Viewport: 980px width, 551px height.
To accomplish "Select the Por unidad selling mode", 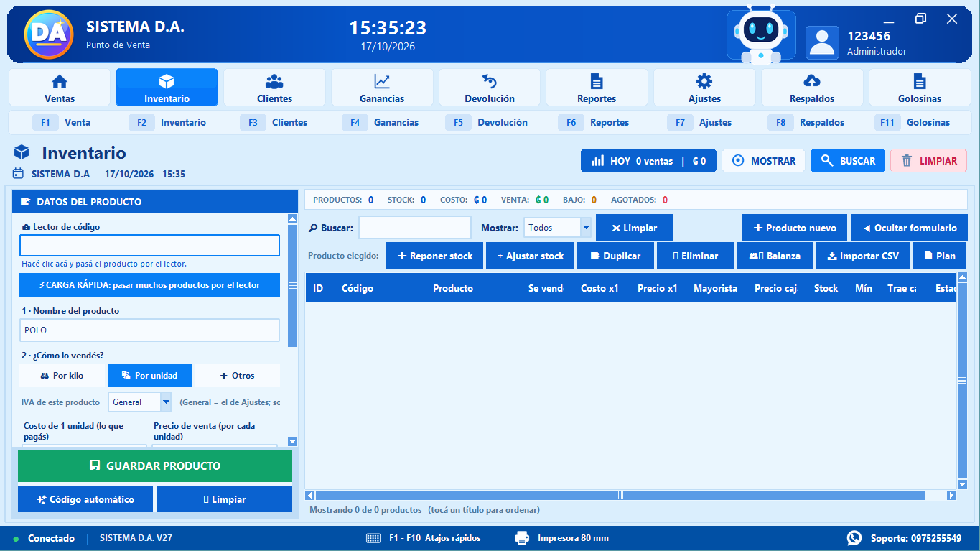I will pos(149,376).
